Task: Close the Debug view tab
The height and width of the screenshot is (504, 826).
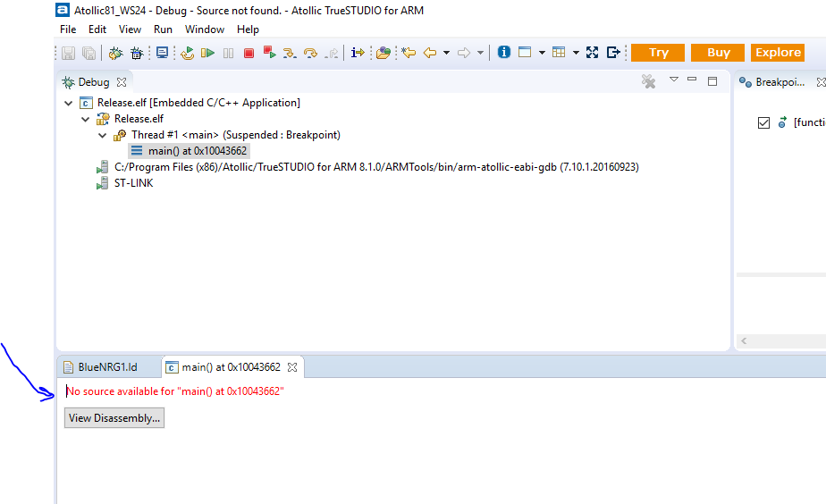Action: click(x=122, y=82)
